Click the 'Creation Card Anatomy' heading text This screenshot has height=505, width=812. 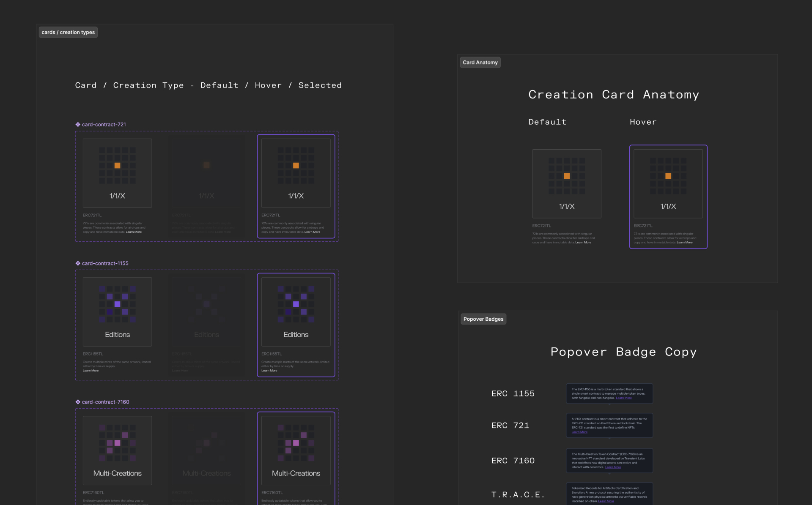pos(613,95)
